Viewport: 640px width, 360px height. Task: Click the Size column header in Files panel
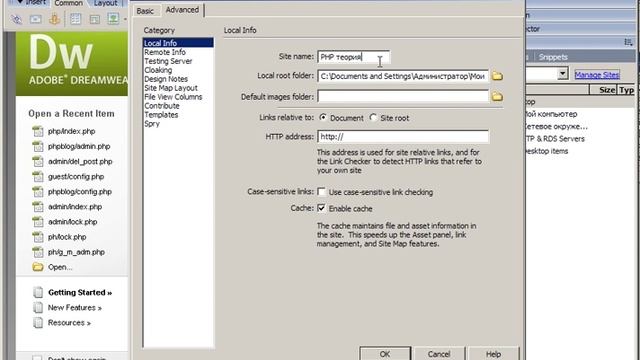(x=603, y=90)
